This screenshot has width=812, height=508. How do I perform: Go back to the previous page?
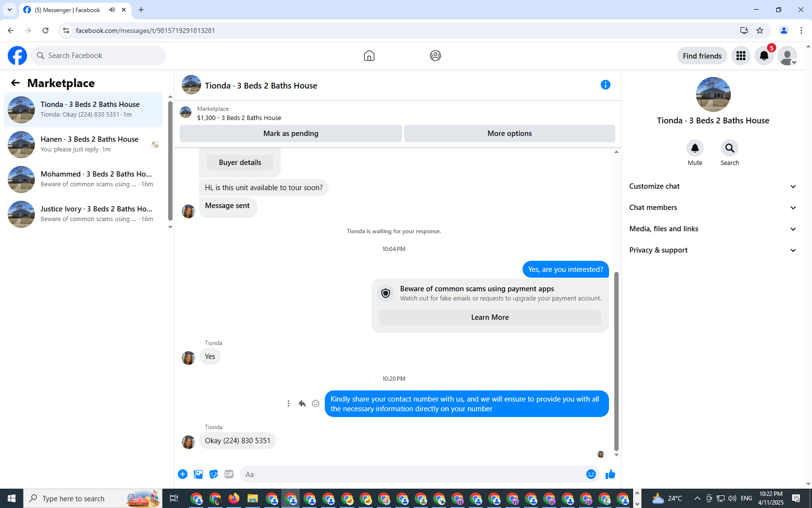click(x=11, y=30)
